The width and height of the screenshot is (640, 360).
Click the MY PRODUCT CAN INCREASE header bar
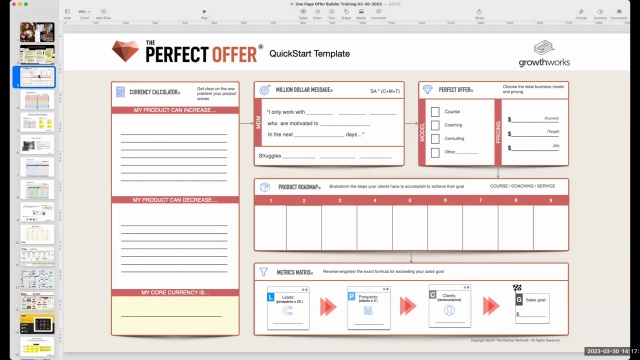(175, 110)
